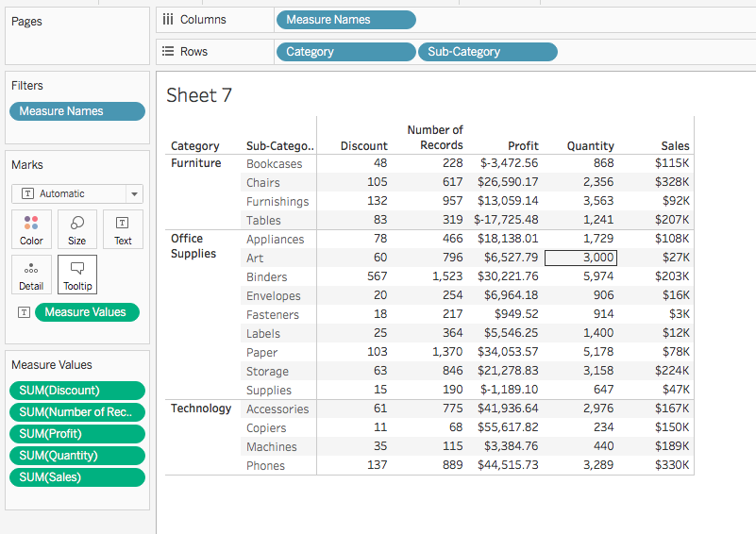
Task: Click the Profit column header
Action: point(523,146)
